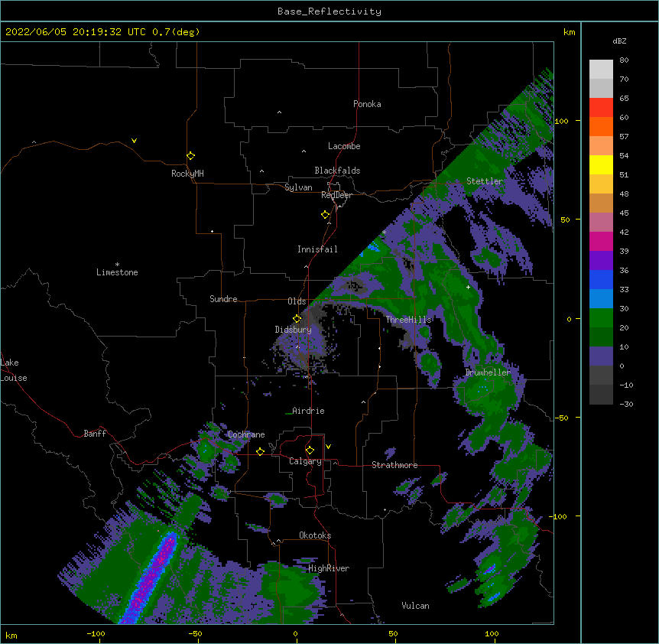This screenshot has width=659, height=644.
Task: Click the -100 tick on the right y-axis
Action: (x=560, y=516)
